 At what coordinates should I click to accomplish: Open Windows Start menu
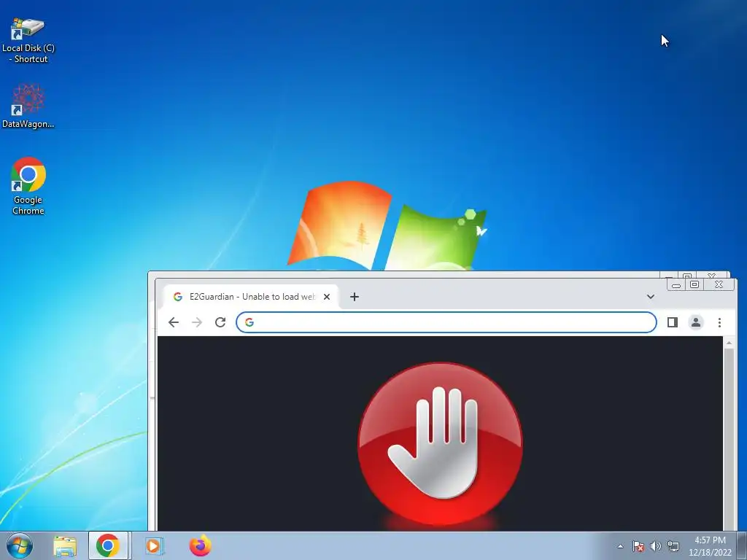tap(20, 545)
